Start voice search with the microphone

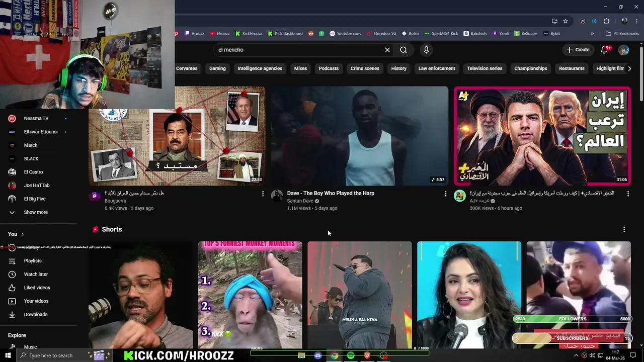click(x=426, y=50)
